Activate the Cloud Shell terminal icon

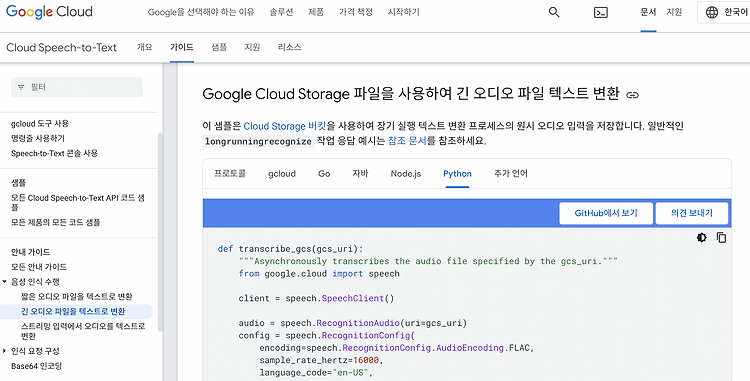(x=601, y=12)
